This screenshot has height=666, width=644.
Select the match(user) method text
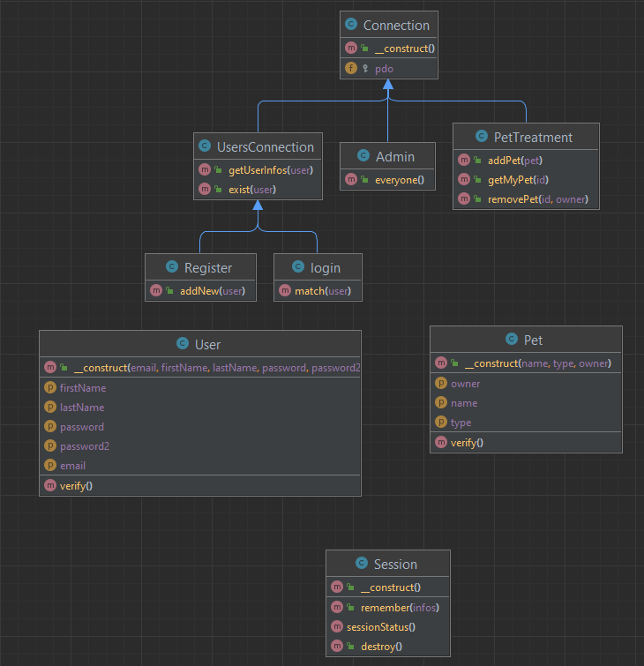(323, 291)
